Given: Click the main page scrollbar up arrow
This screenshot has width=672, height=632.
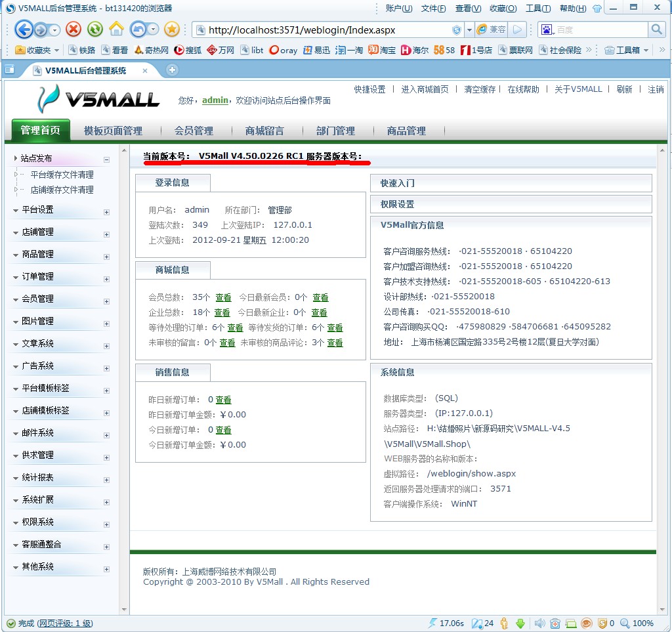Looking at the screenshot, I should (662, 150).
